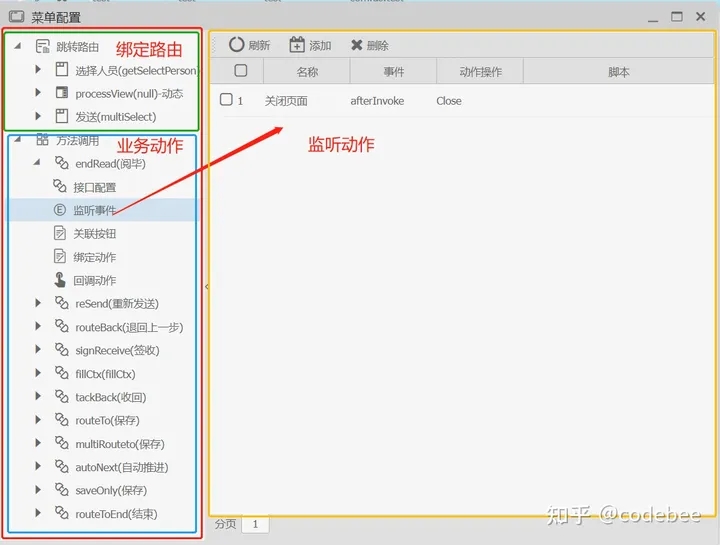
Task: Select the 监听事件 tree item label
Action: (x=95, y=210)
